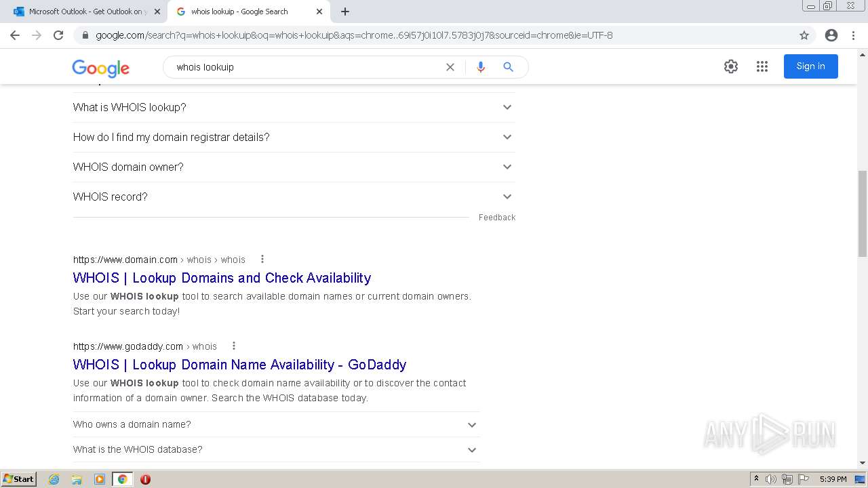View site info lock icon
868x488 pixels.
(x=85, y=35)
